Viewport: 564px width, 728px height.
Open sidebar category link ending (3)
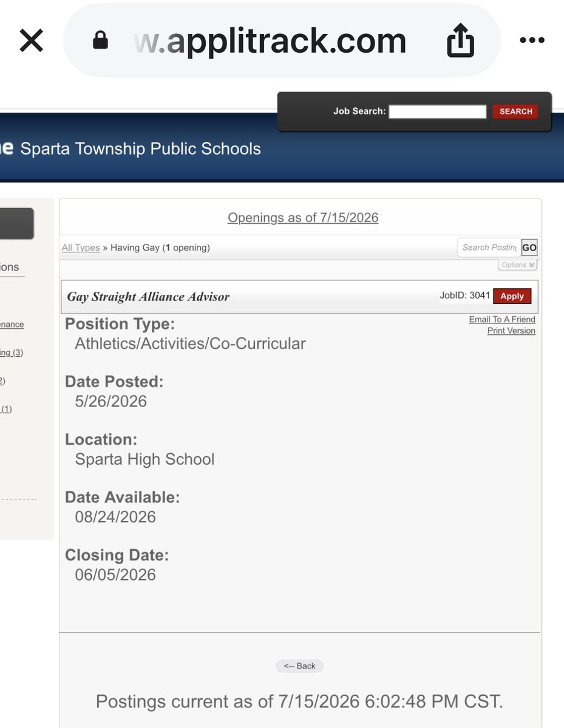coord(12,352)
